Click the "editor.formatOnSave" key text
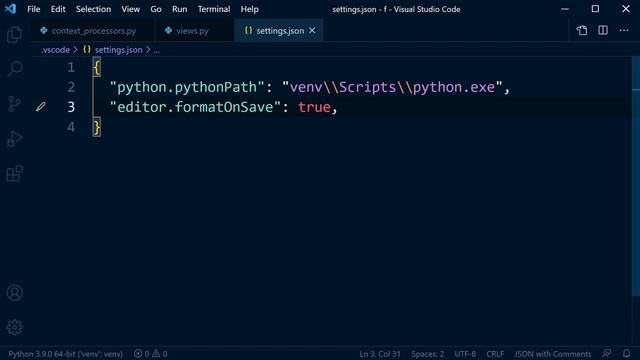Screen dimensions: 640x360 click(x=195, y=107)
